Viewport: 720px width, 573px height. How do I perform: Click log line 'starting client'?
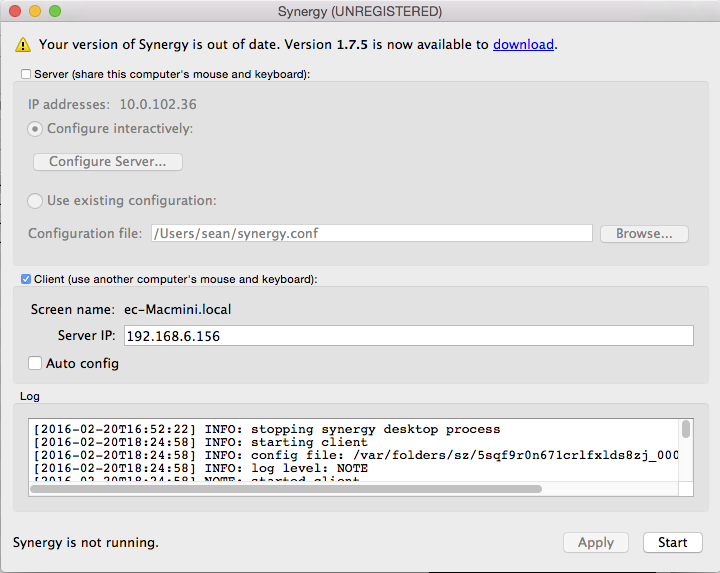(x=201, y=442)
